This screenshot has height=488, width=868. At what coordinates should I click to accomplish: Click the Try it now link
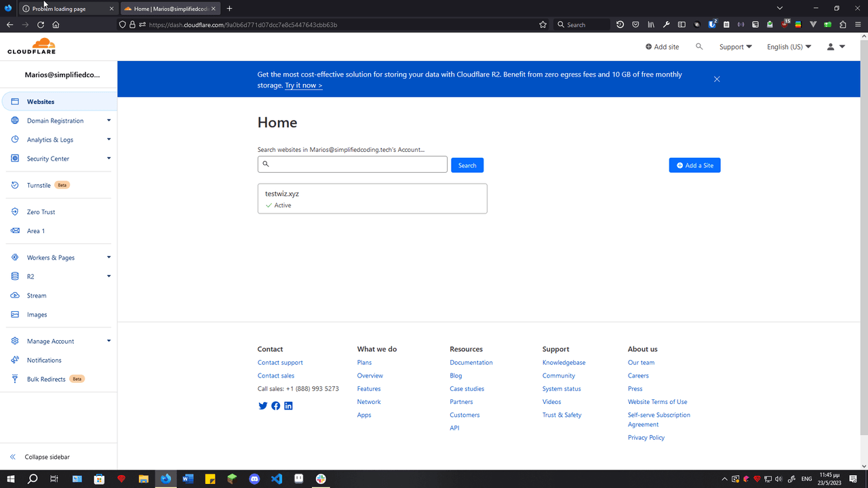click(303, 85)
